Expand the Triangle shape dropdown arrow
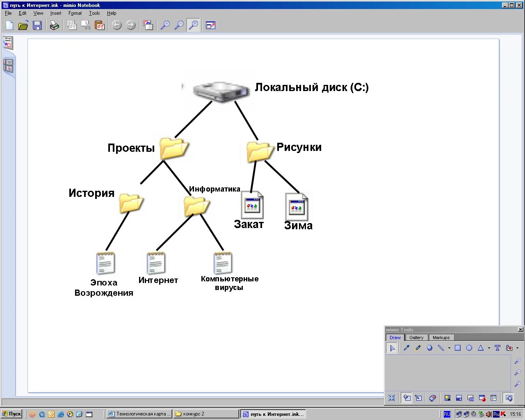Image resolution: width=525 pixels, height=420 pixels. 489,348
